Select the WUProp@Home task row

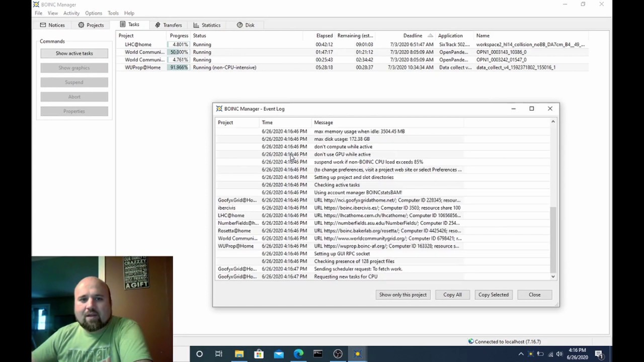point(352,67)
